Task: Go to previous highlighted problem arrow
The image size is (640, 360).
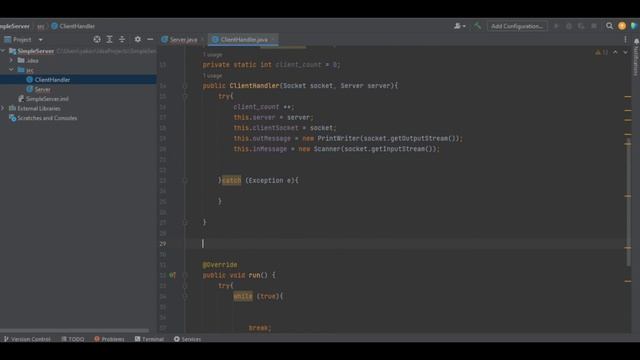Action: coord(615,52)
